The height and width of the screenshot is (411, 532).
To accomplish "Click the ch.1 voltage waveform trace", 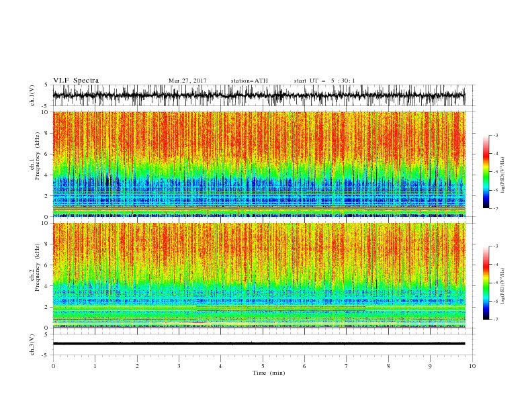I will point(259,95).
